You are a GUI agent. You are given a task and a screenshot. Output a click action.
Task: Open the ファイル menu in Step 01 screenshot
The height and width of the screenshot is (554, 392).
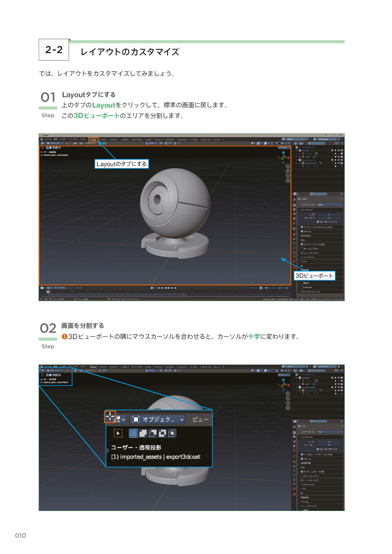tap(48, 139)
